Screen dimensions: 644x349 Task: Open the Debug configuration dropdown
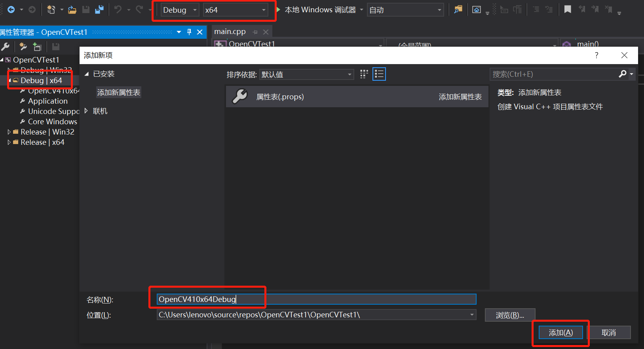tap(180, 10)
